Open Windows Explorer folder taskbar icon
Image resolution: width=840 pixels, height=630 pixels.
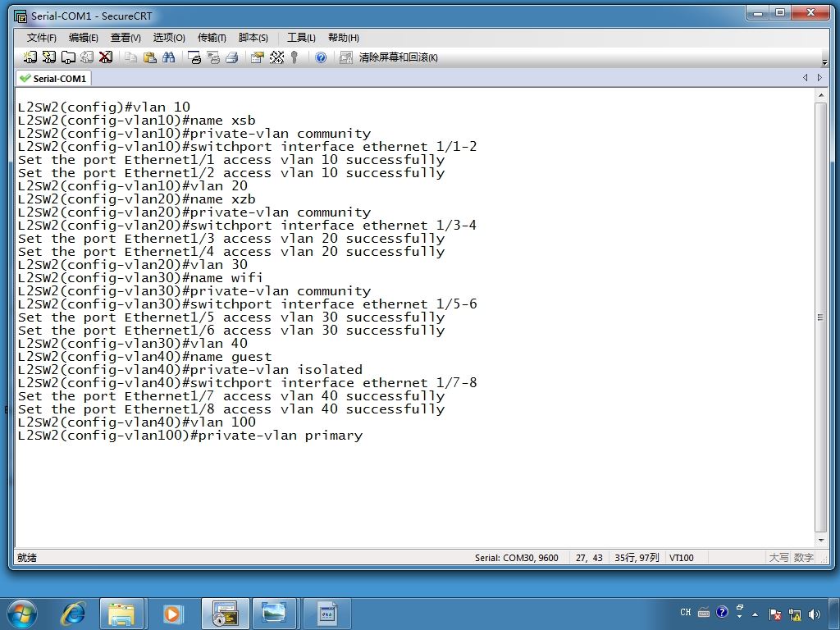click(x=121, y=614)
